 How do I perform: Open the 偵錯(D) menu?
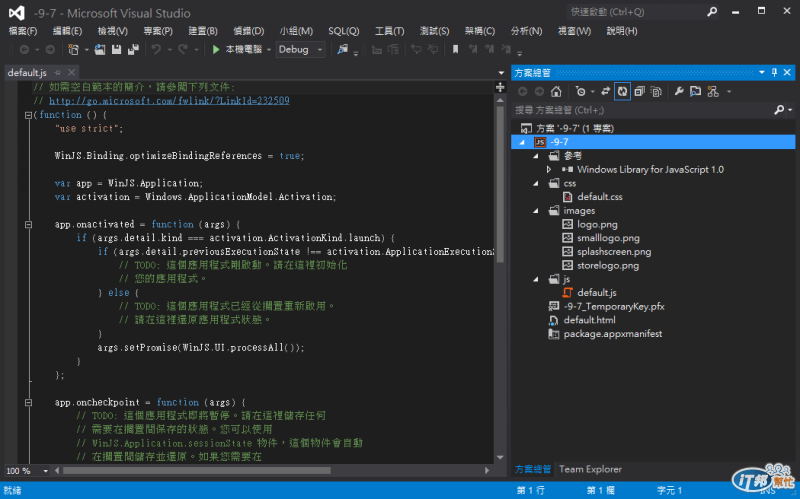click(x=248, y=31)
